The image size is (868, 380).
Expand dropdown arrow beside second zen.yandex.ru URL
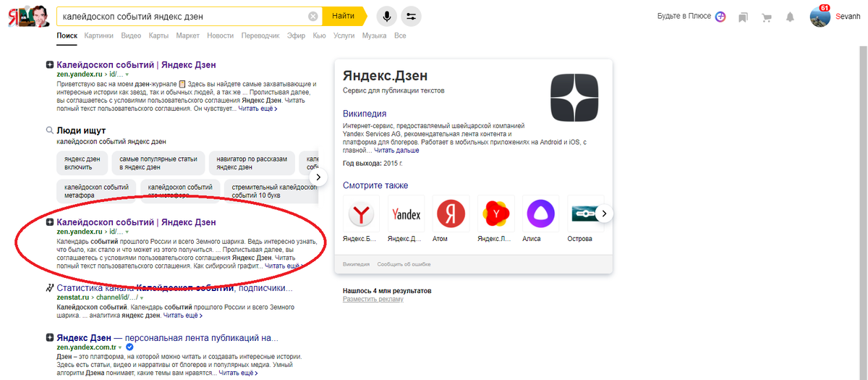click(x=127, y=232)
